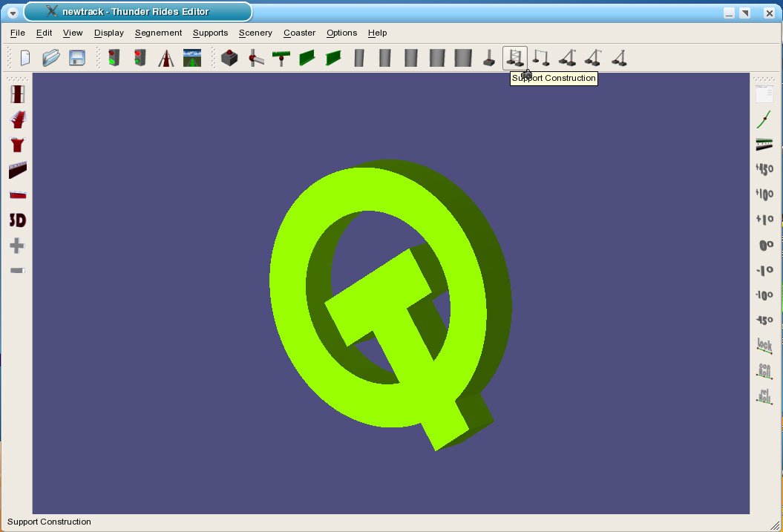Open the Display menu
The height and width of the screenshot is (532, 783).
coord(109,33)
